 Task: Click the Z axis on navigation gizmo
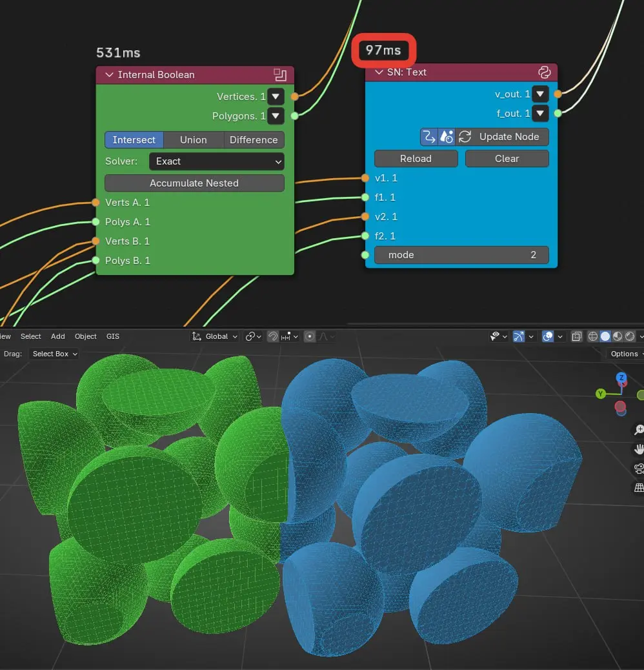[x=621, y=378]
